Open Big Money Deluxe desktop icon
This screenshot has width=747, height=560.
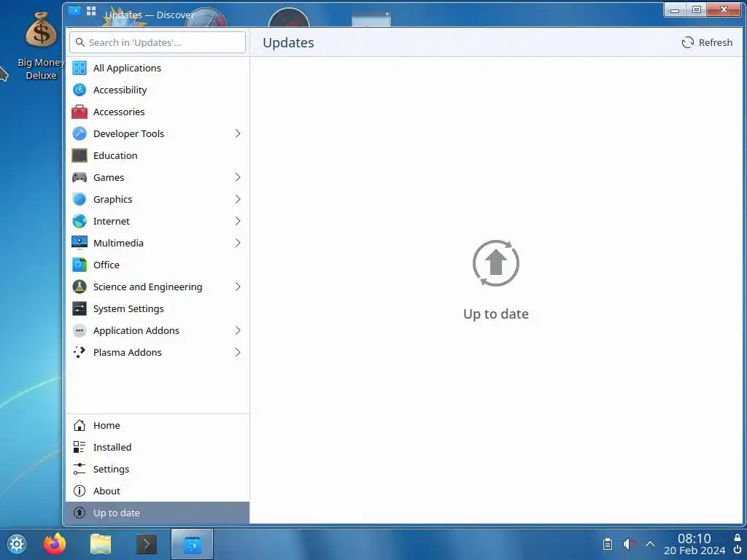(x=41, y=46)
